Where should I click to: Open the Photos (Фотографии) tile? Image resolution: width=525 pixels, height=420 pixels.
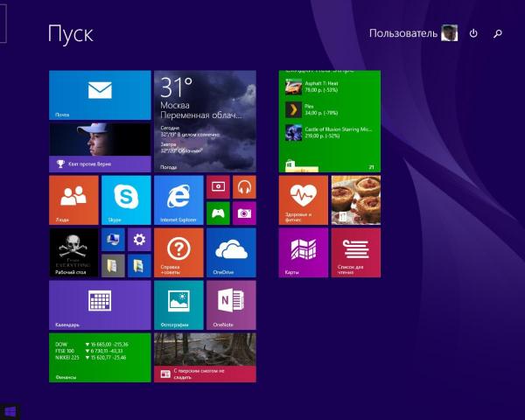coord(178,304)
